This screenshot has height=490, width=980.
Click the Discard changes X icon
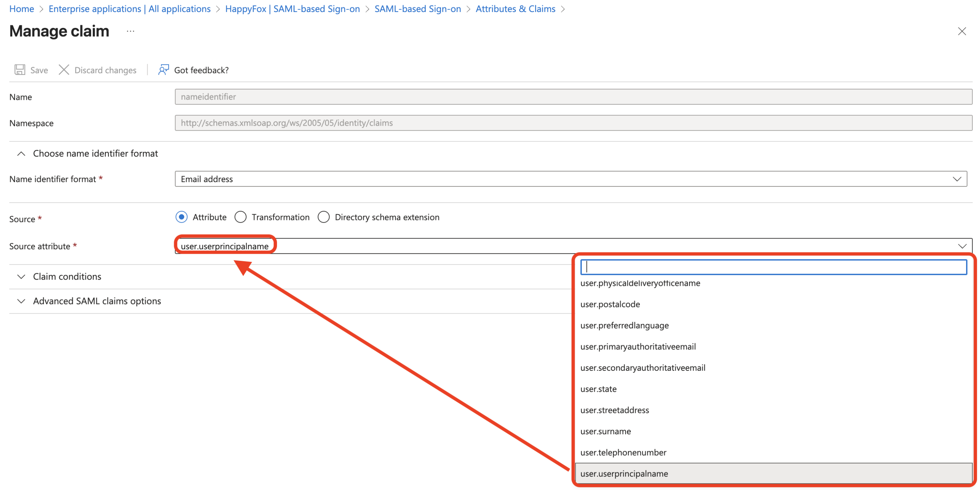coord(64,70)
